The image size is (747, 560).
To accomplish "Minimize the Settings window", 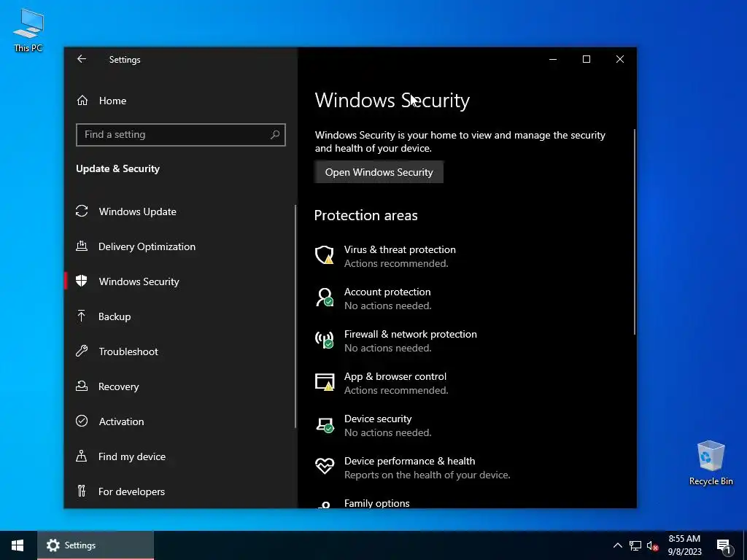I will point(553,59).
